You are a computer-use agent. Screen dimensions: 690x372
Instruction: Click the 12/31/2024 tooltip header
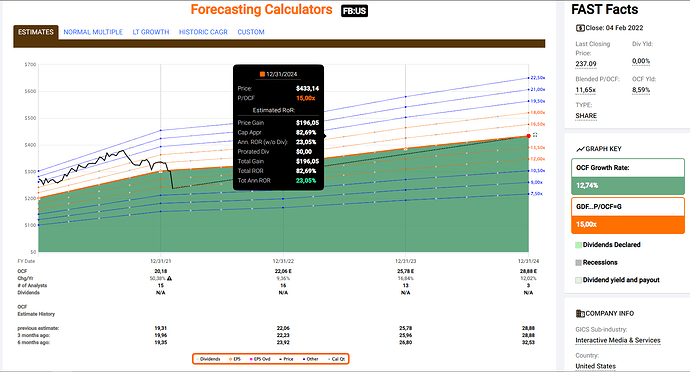coord(279,74)
